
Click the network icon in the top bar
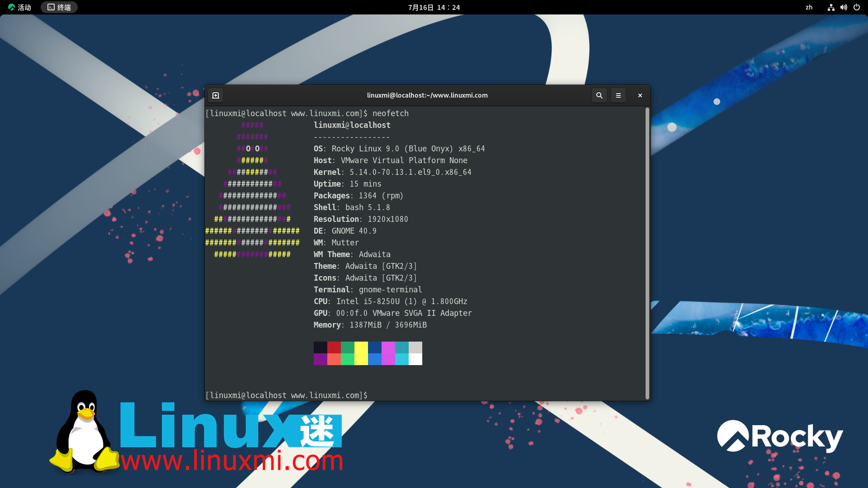point(831,7)
